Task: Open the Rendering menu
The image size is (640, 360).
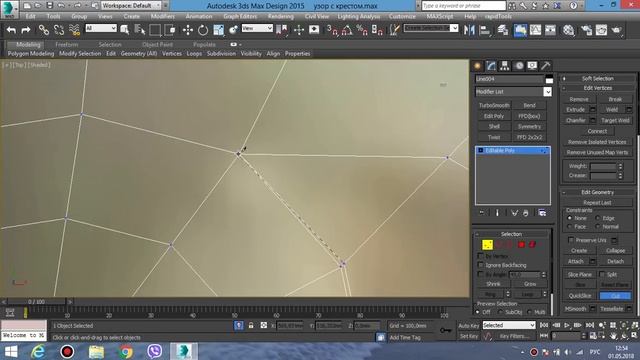Action: click(280, 16)
